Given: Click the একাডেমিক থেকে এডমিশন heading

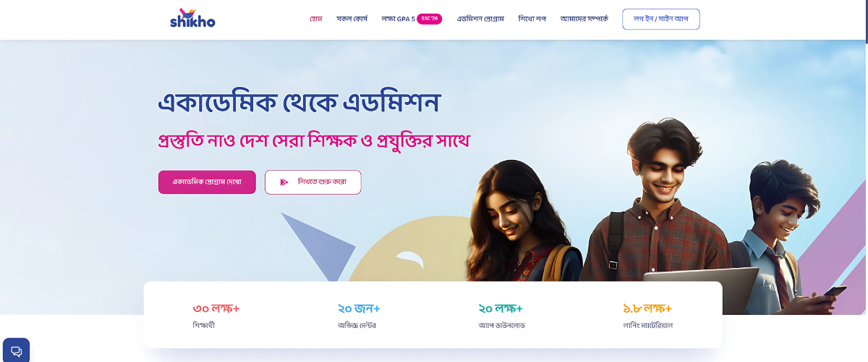Looking at the screenshot, I should (x=299, y=103).
